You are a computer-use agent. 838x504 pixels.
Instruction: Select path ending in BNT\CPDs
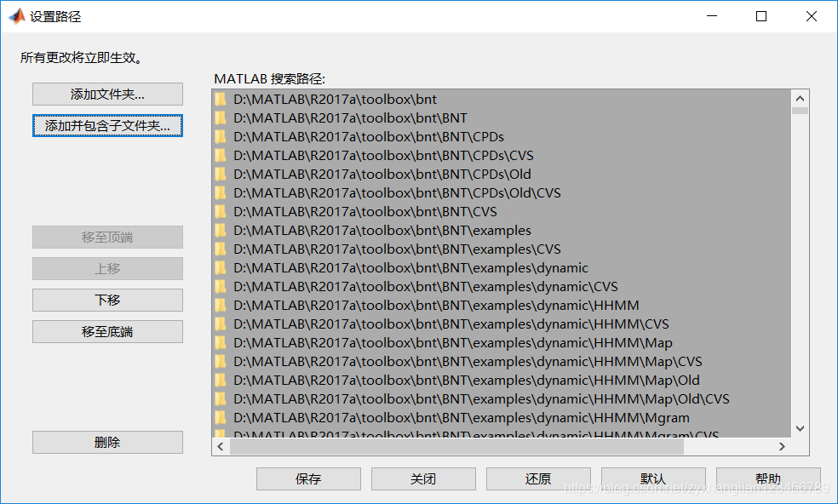point(369,137)
